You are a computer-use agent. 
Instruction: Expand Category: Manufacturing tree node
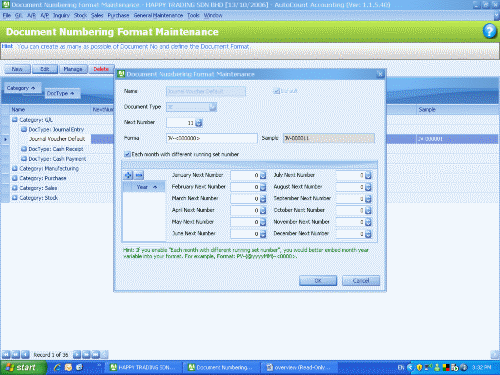pos(15,168)
